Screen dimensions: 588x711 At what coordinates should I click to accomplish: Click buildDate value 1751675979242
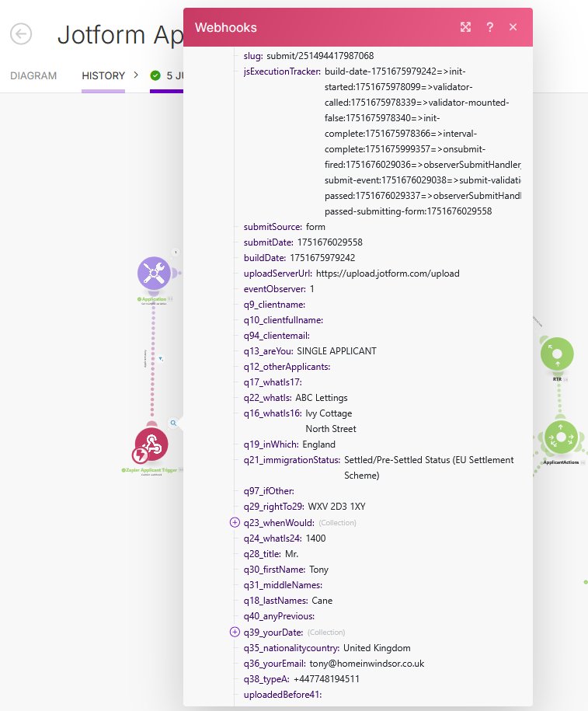tap(322, 257)
